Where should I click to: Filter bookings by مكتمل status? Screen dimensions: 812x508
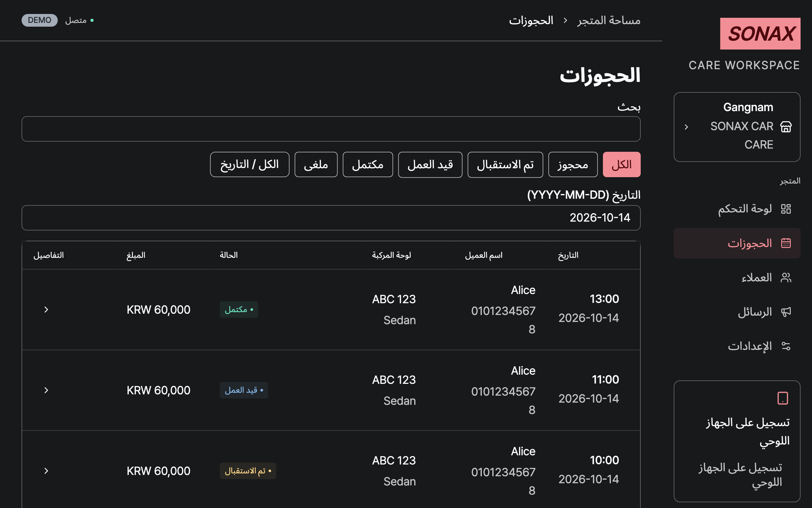368,165
